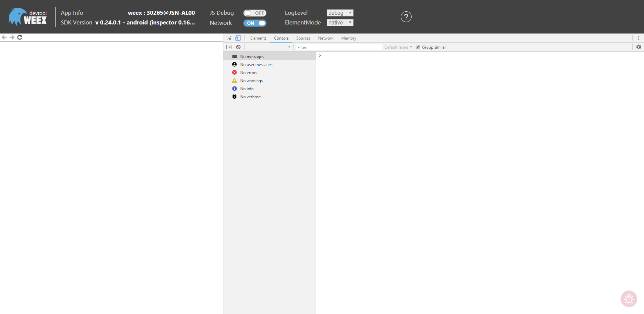Open the ElementMode native dropdown
Screen dimensions: 644x314
click(x=340, y=22)
